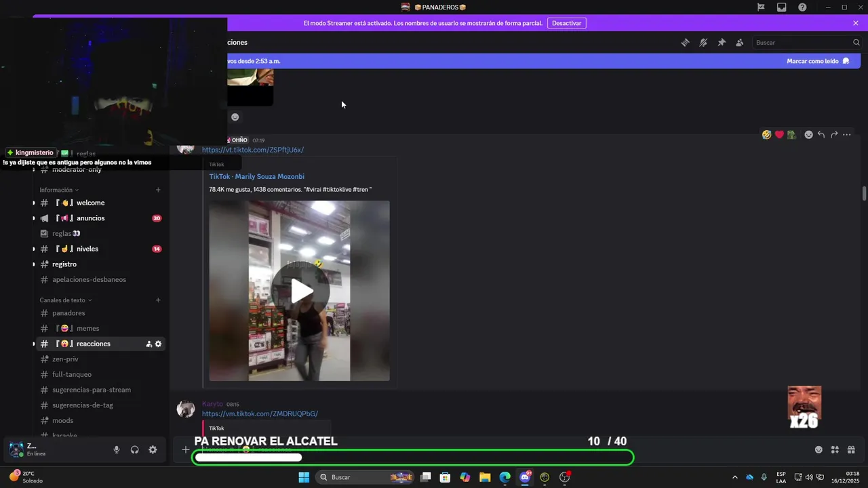Open the registro channel
Viewport: 868px width, 488px height.
(x=100, y=264)
